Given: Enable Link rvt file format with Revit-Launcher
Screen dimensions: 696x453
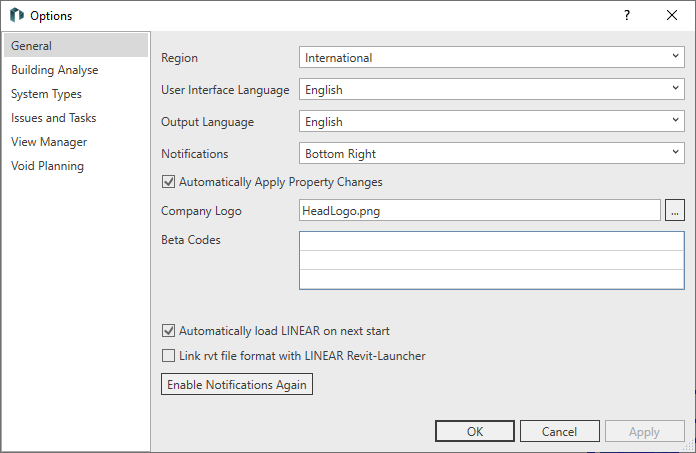Looking at the screenshot, I should point(168,355).
